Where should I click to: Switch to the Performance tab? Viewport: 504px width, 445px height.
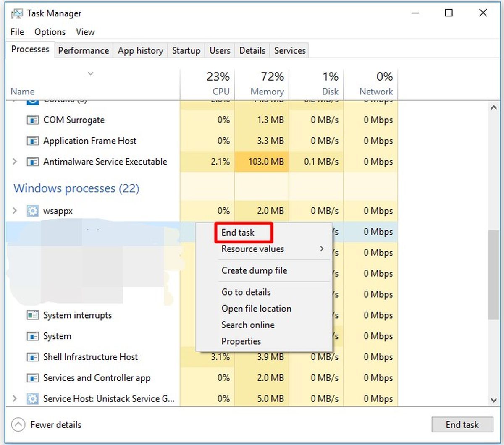[x=83, y=51]
